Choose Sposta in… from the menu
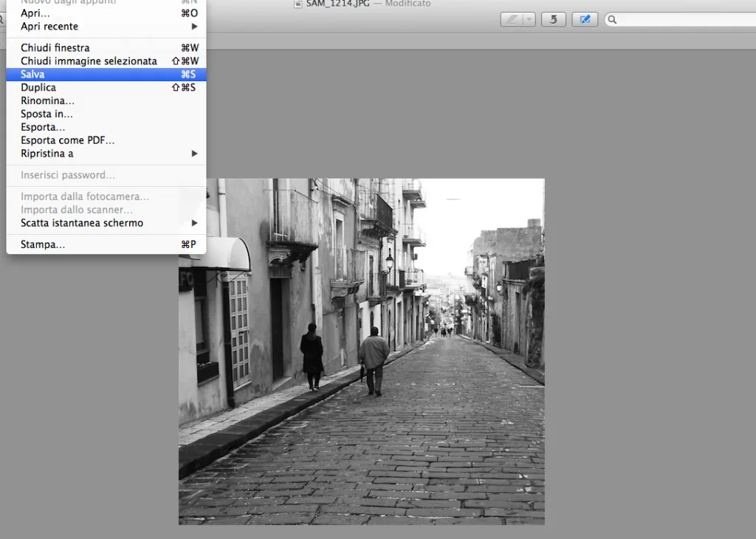This screenshot has width=756, height=539. tap(47, 114)
